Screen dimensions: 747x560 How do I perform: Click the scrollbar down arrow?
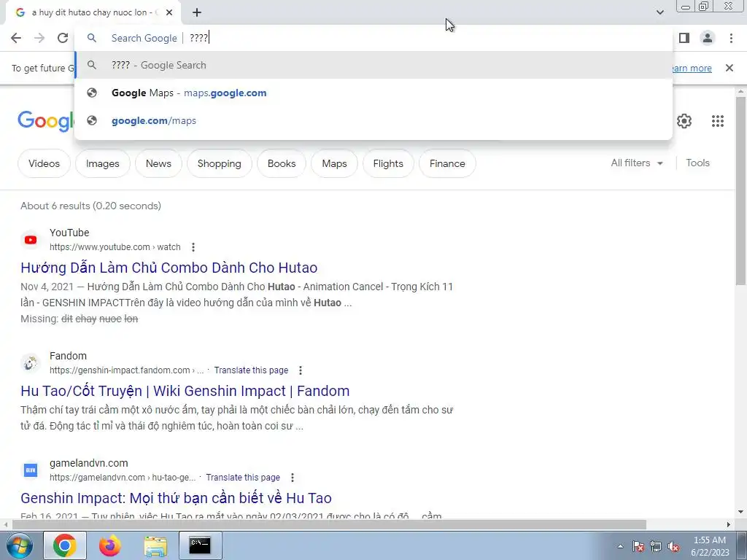tap(741, 512)
